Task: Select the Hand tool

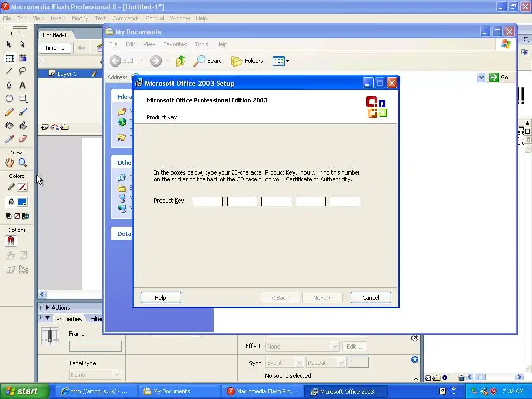Action: point(9,163)
